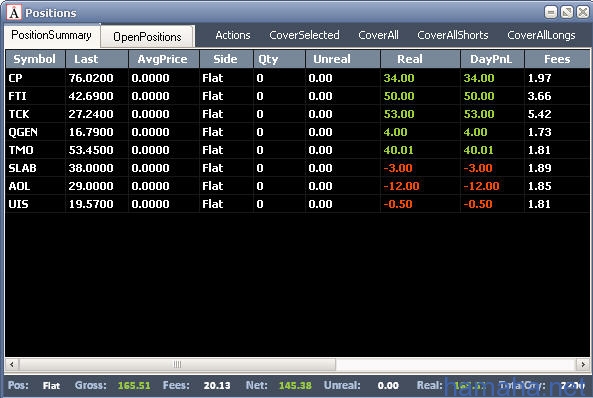593x398 pixels.
Task: Click the CoverAll button
Action: coord(379,35)
